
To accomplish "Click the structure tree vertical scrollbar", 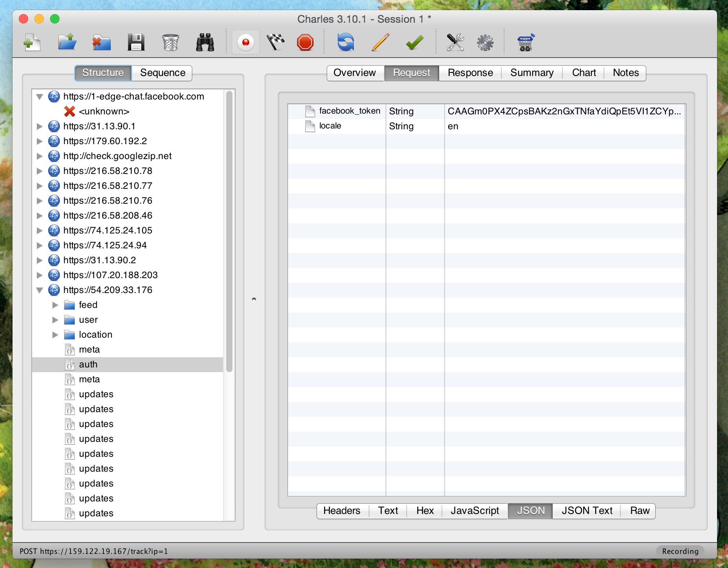I will point(229,231).
